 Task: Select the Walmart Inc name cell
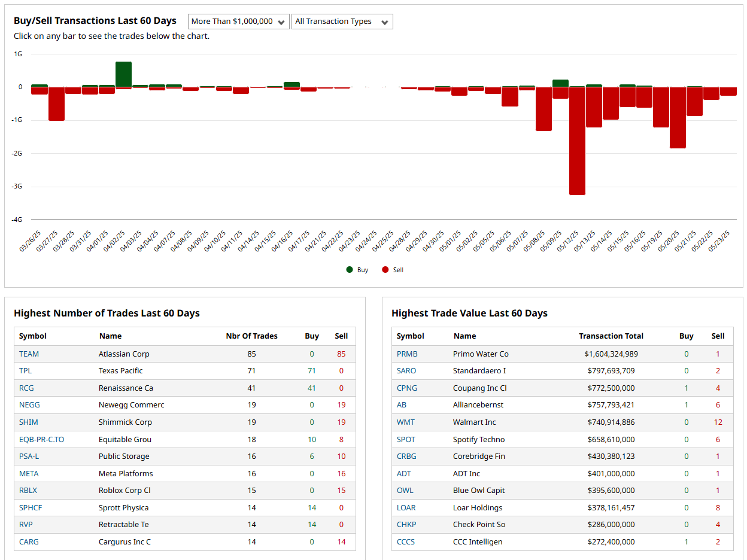[x=475, y=422]
